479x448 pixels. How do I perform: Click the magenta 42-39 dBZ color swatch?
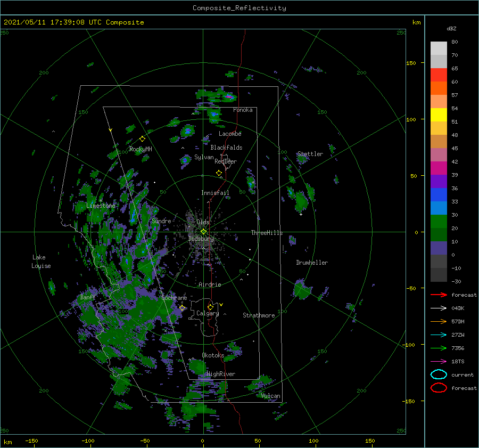pyautogui.click(x=439, y=168)
